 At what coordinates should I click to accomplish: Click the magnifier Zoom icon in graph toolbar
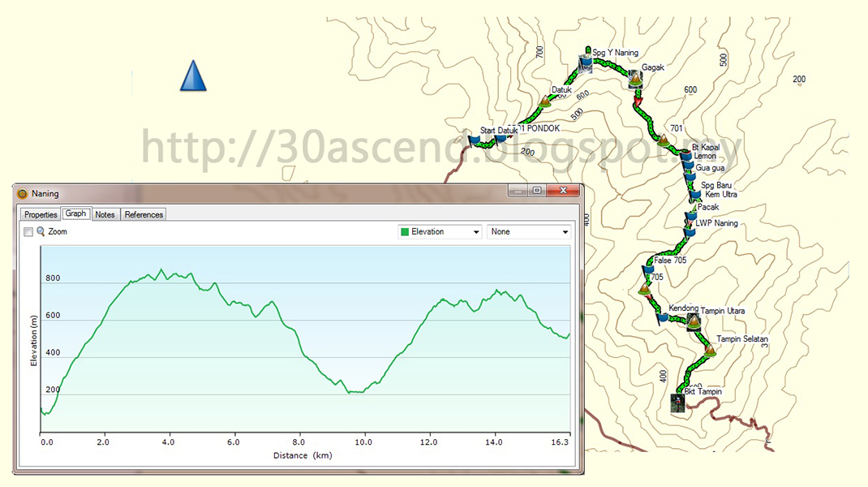click(41, 231)
